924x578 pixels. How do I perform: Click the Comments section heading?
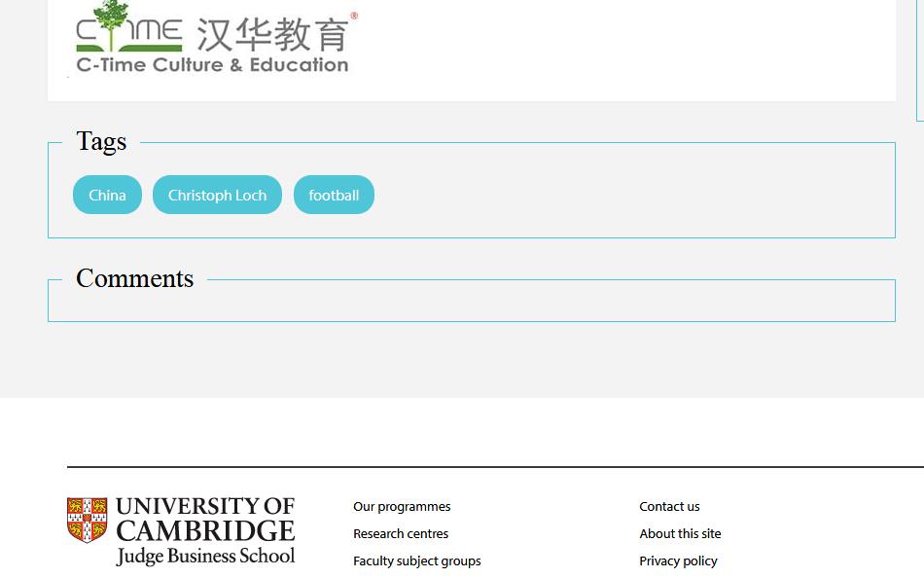[134, 278]
